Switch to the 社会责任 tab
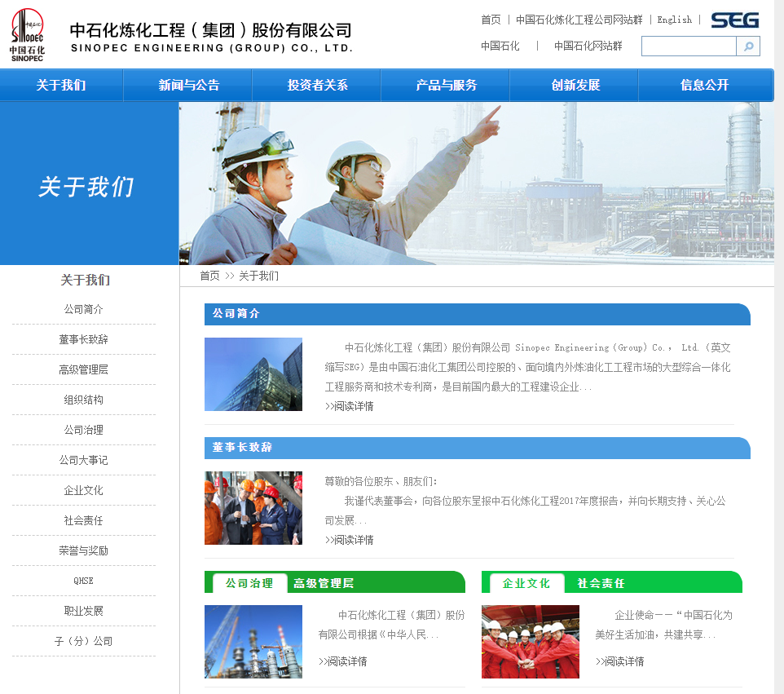 click(x=601, y=583)
